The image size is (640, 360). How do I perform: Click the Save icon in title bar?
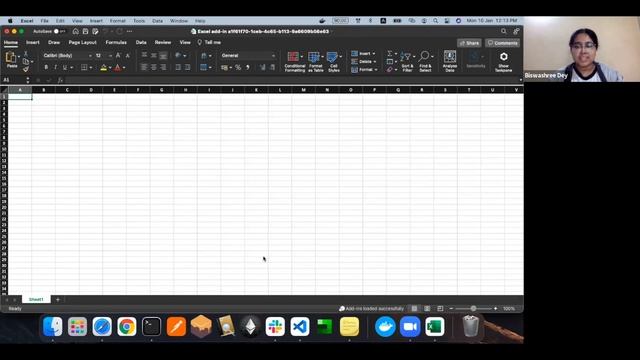point(85,31)
